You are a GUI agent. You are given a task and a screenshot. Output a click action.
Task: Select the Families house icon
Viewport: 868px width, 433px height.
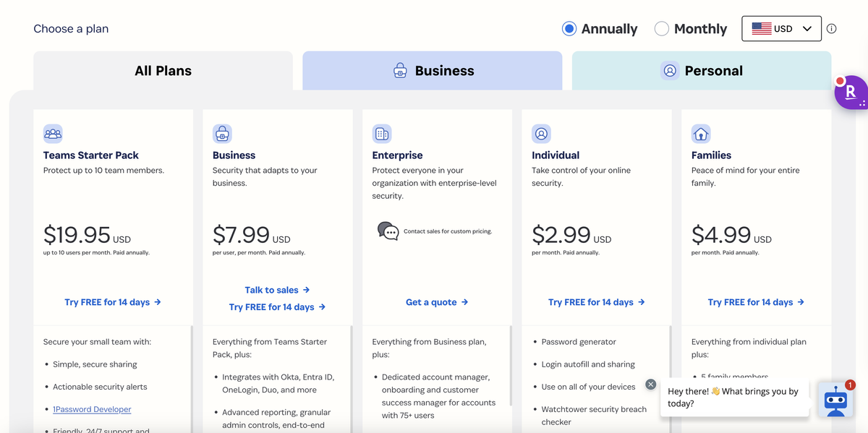(700, 133)
